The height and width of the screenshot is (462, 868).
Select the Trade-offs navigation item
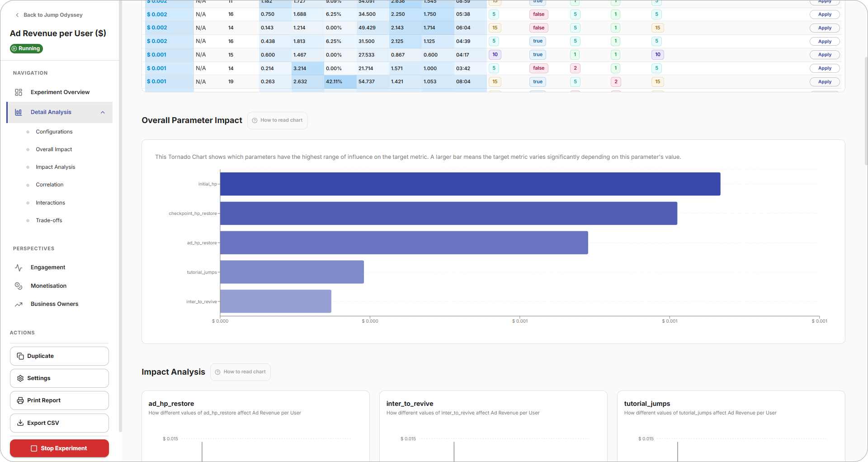(49, 220)
